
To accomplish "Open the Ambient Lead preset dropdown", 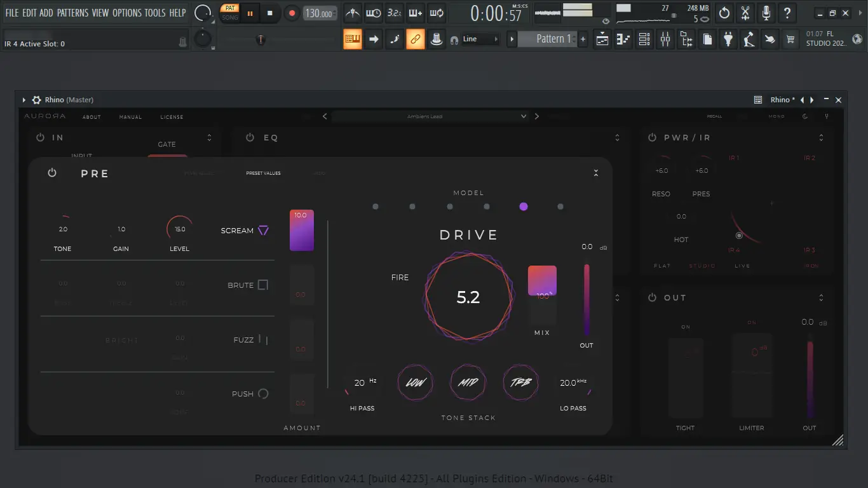I will point(430,116).
